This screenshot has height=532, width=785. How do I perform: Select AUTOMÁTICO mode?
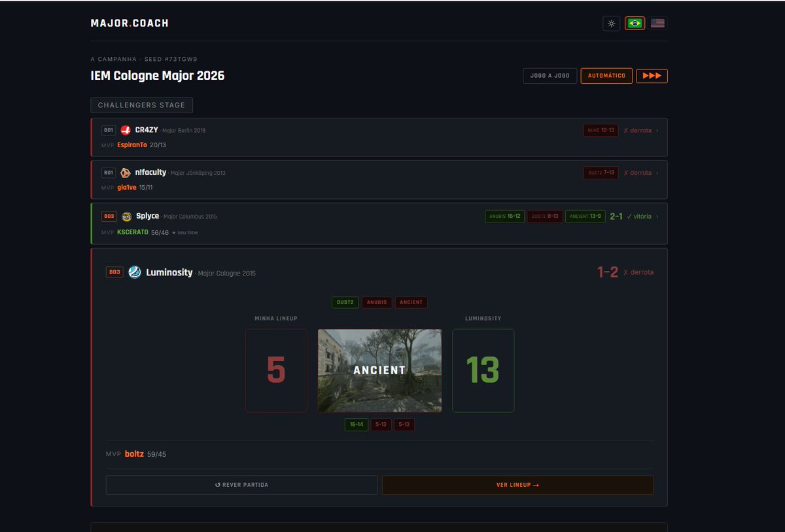pyautogui.click(x=606, y=76)
